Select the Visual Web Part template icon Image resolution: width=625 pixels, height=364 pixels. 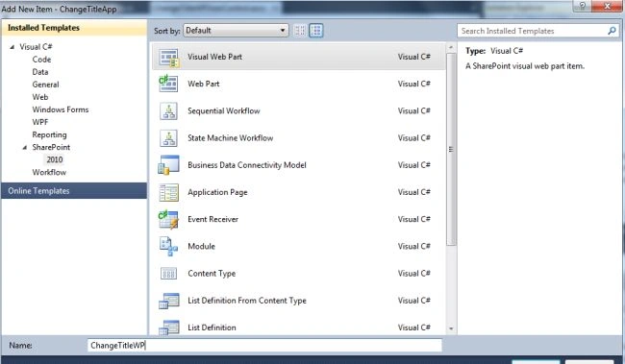[x=169, y=58]
